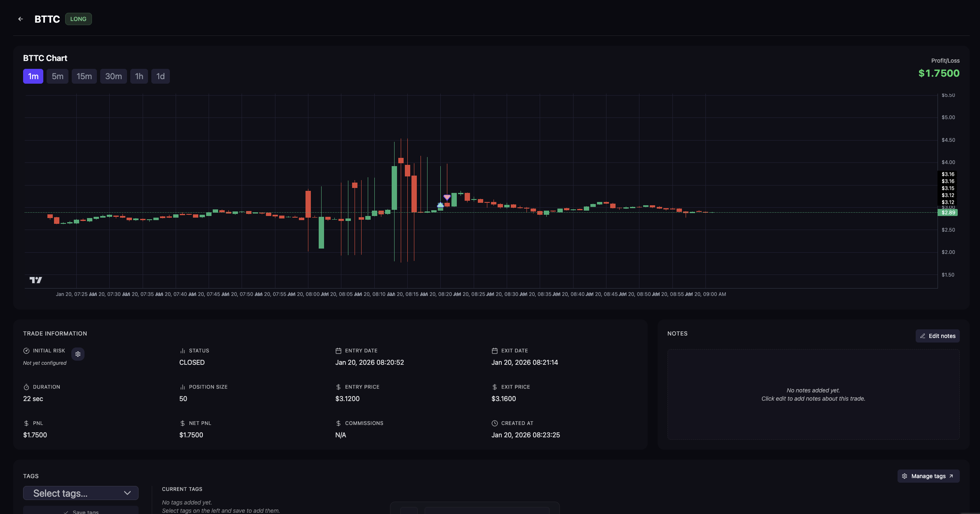This screenshot has width=980, height=514.
Task: Click the TradingView logo on chart
Action: tap(36, 280)
